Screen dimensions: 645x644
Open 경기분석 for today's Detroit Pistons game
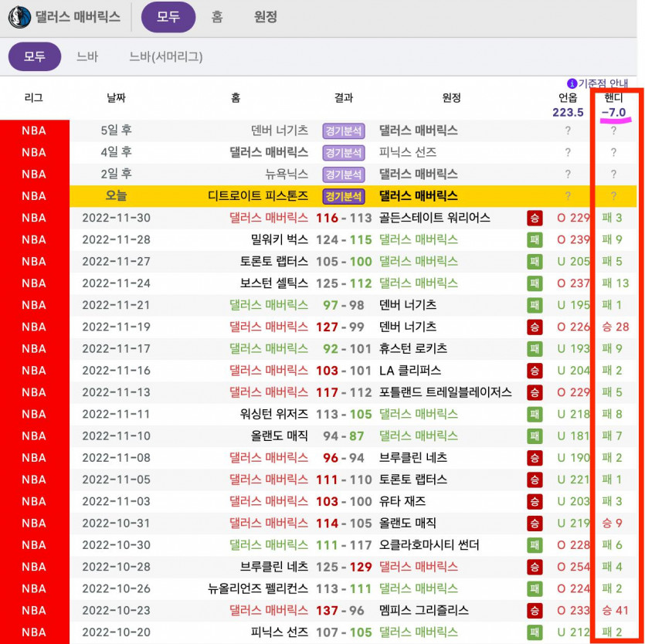click(x=343, y=196)
